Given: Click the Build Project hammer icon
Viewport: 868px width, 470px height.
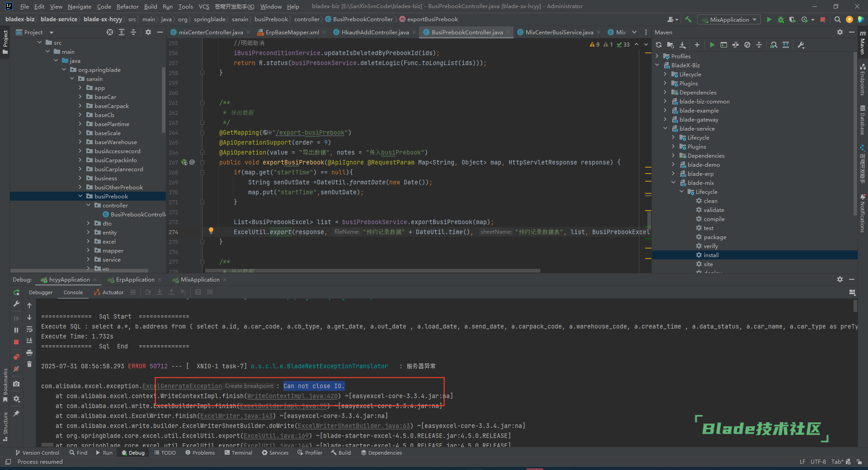Looking at the screenshot, I should [688, 19].
